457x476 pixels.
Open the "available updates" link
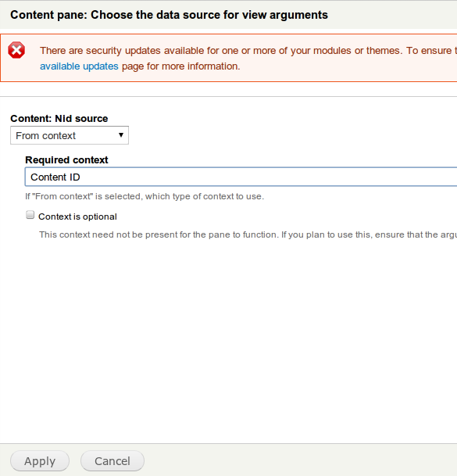click(x=79, y=66)
